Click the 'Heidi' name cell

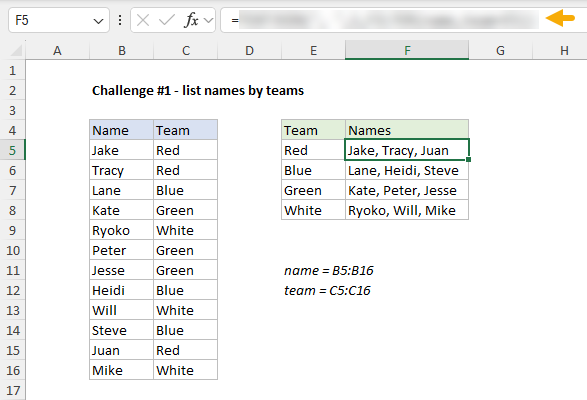(x=121, y=290)
